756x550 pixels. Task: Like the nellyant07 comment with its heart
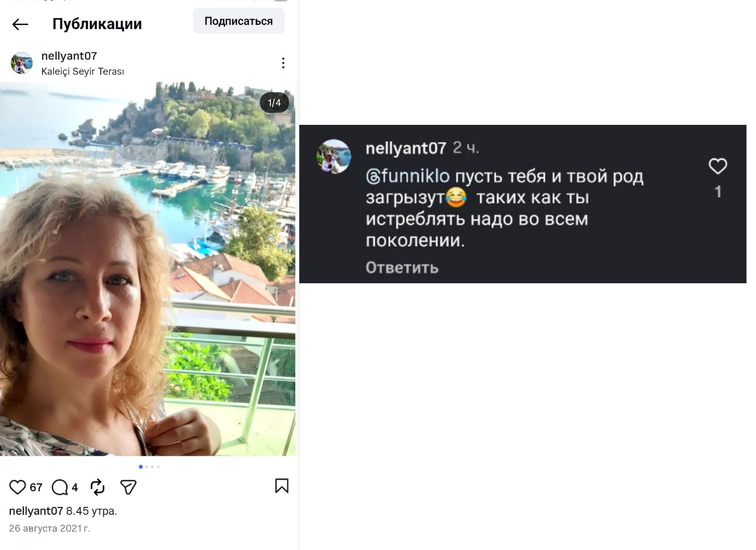click(x=717, y=166)
